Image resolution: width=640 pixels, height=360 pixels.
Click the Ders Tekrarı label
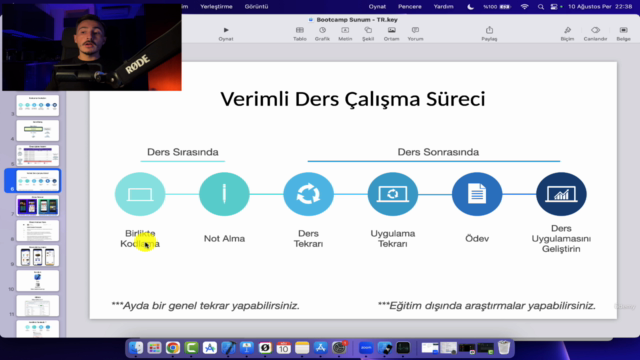click(308, 238)
